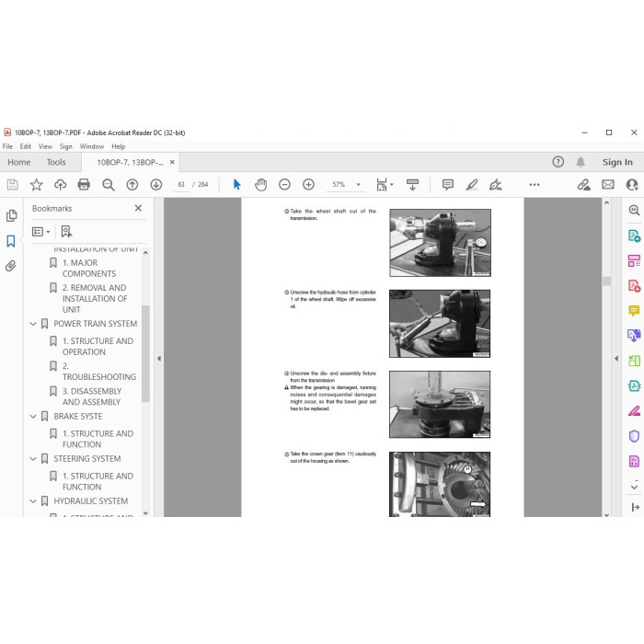644x644 pixels.
Task: Zoom in with the plus button
Action: 308,185
